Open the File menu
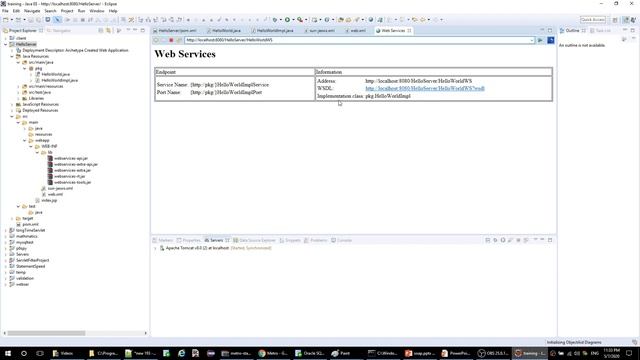Viewport: 640px width, 360px height. click(x=5, y=11)
